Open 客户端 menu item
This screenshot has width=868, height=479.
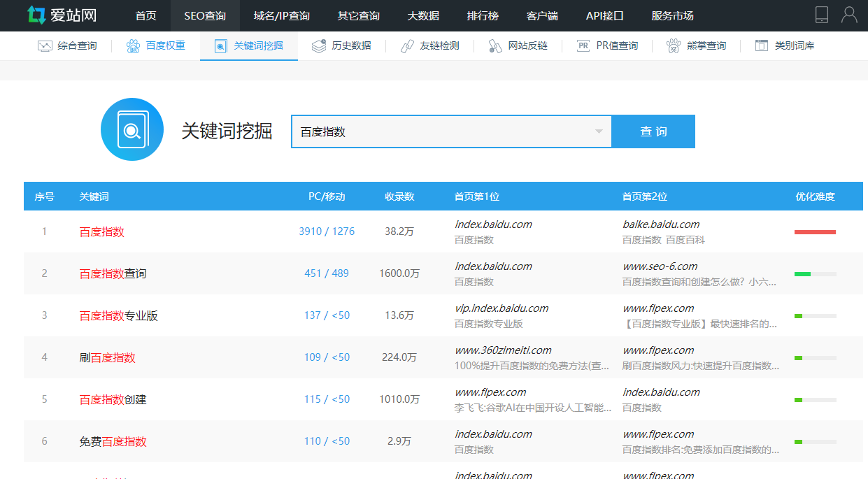542,15
